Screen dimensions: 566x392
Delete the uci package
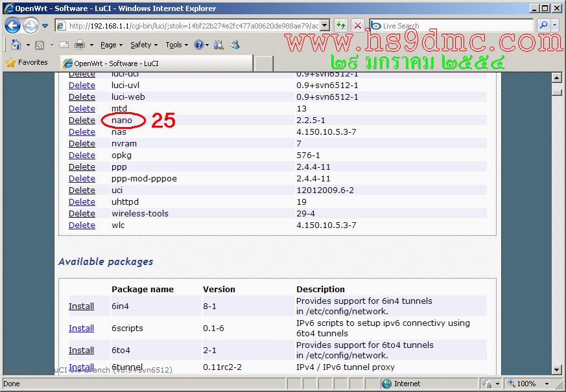pos(82,190)
